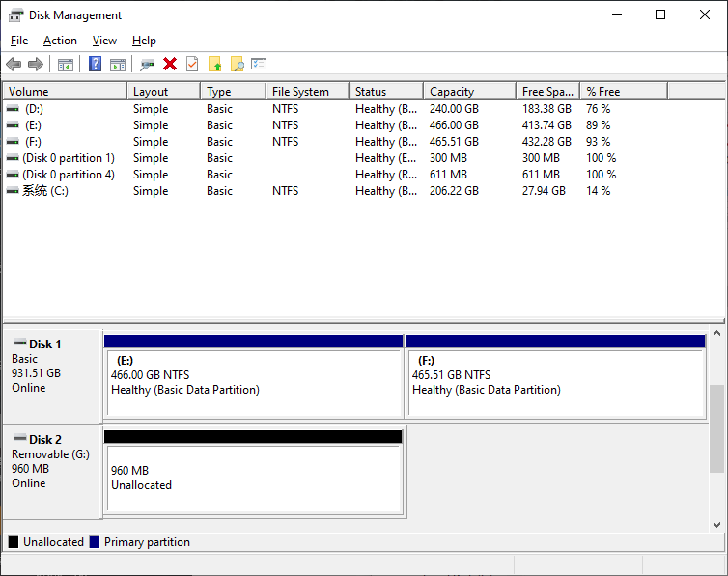Toggle the show/hide console tree icon

coord(66,65)
